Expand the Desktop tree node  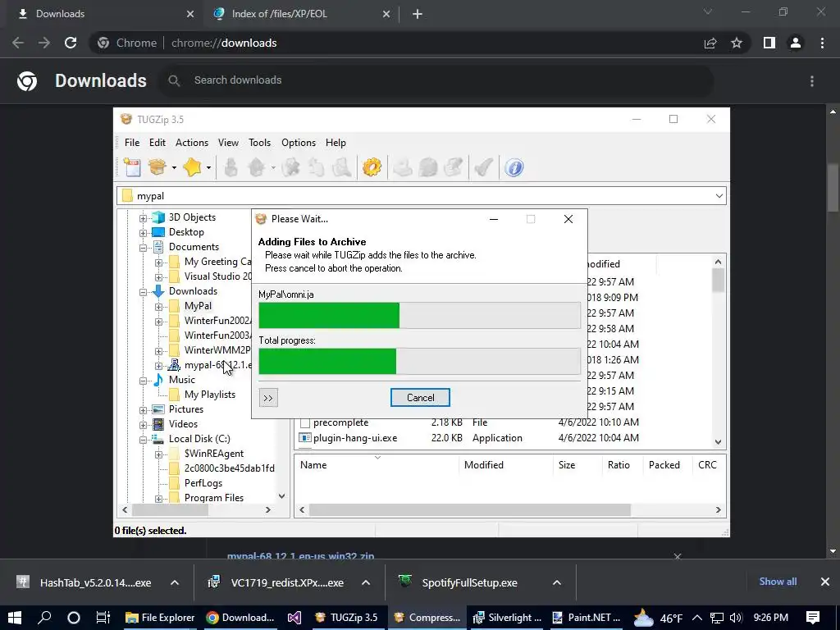143,233
